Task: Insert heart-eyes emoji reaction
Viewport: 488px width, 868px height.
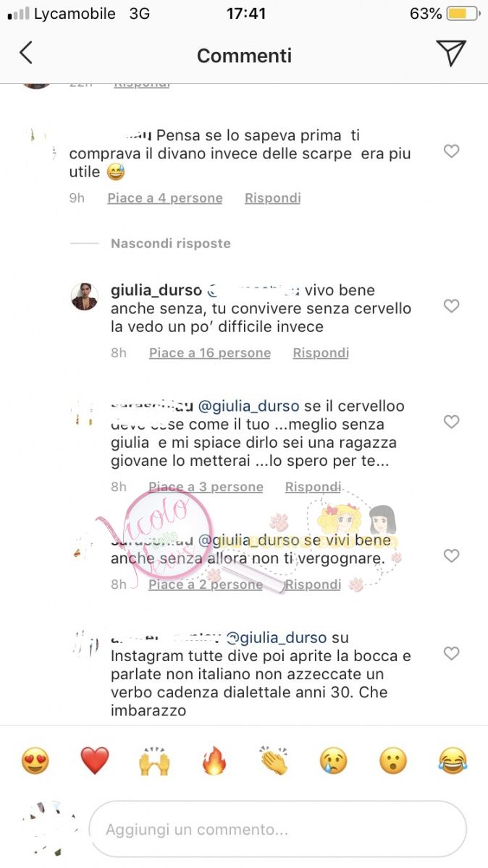Action: (35, 761)
